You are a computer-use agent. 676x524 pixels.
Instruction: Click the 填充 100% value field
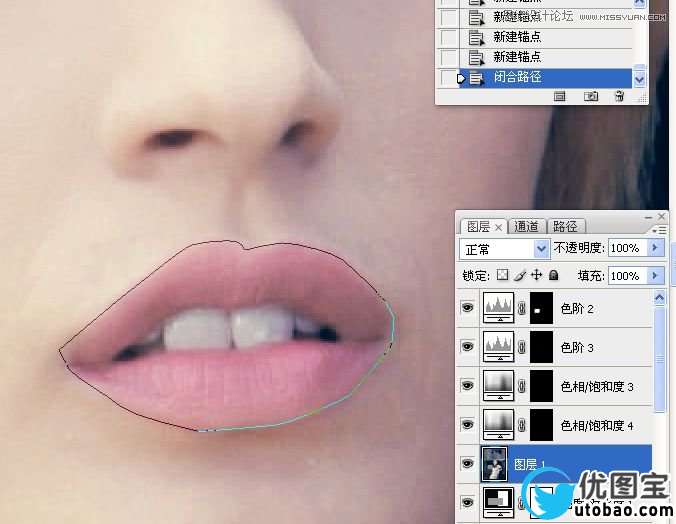[x=628, y=275]
